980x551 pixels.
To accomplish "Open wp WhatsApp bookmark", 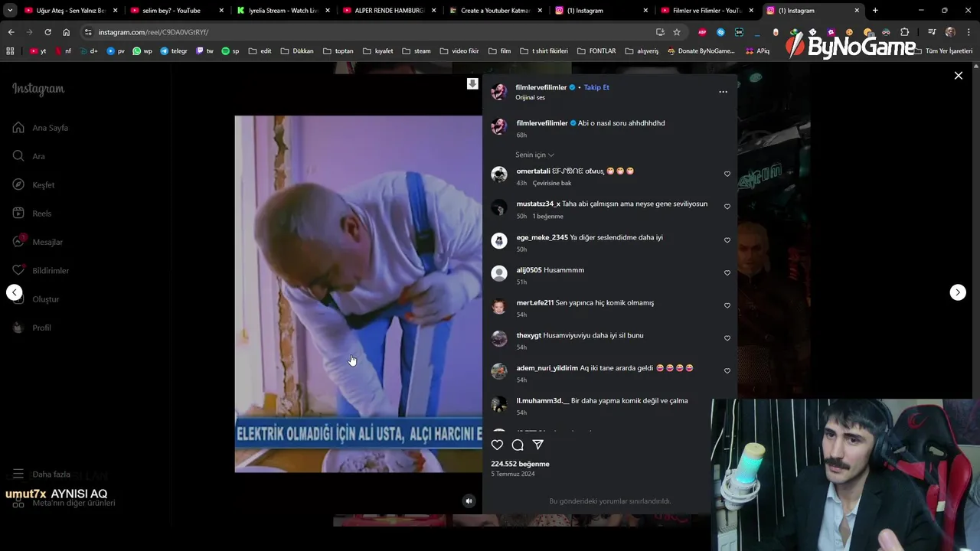I will [142, 51].
